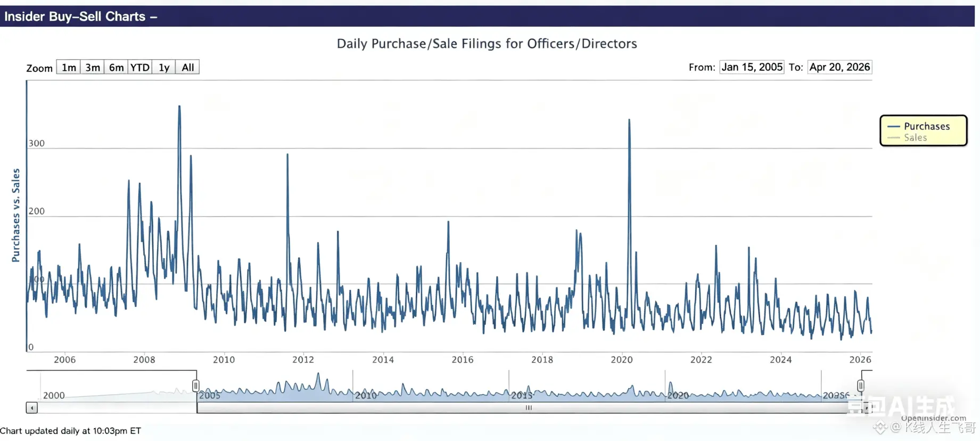
Task: Show the All time range
Action: (x=187, y=67)
